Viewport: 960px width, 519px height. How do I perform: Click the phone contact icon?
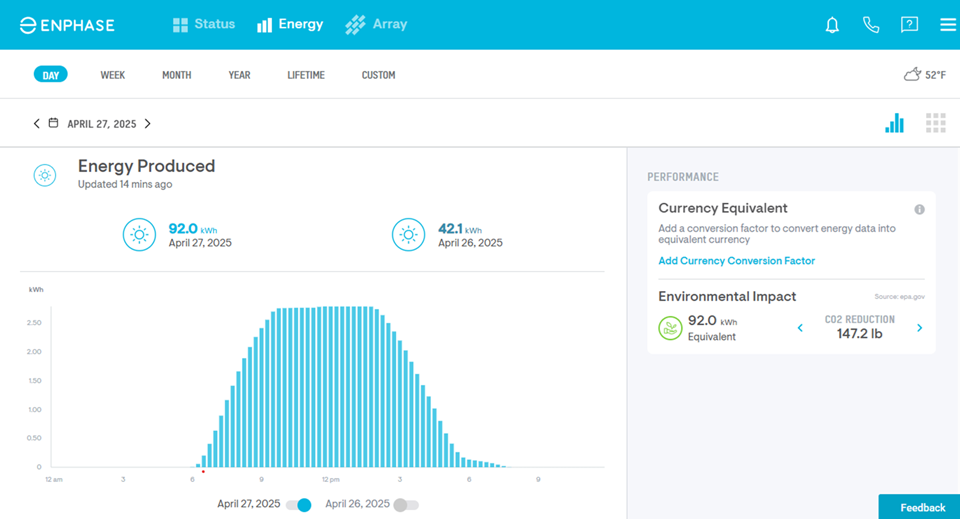(x=871, y=25)
